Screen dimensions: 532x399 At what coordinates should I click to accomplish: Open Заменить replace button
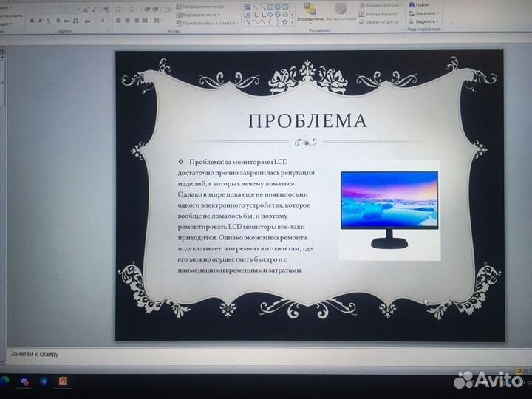click(x=424, y=13)
